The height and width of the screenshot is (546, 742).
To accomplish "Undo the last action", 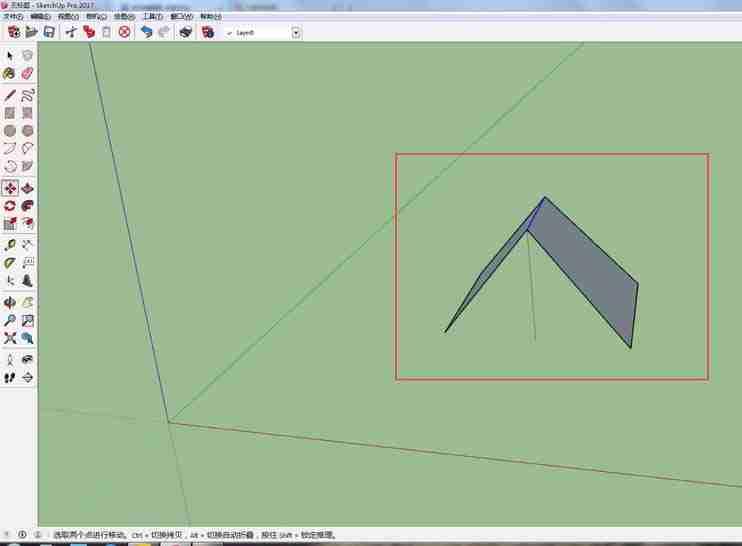I will click(147, 32).
